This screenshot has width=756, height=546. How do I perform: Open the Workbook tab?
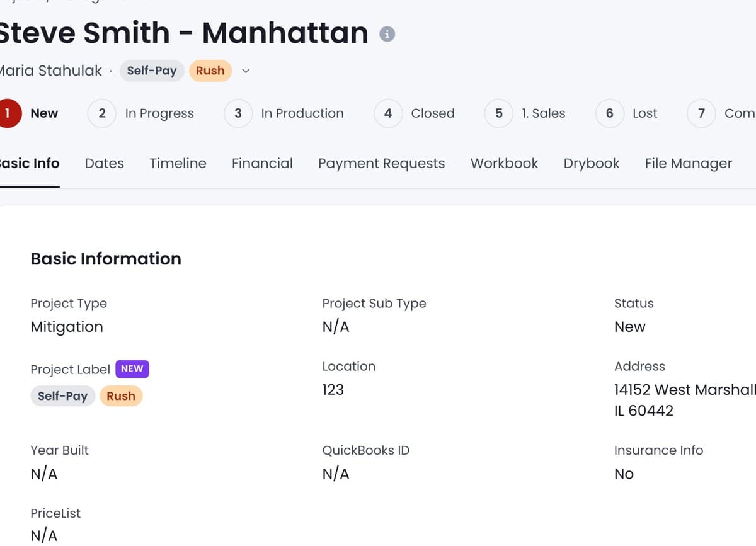[505, 164]
